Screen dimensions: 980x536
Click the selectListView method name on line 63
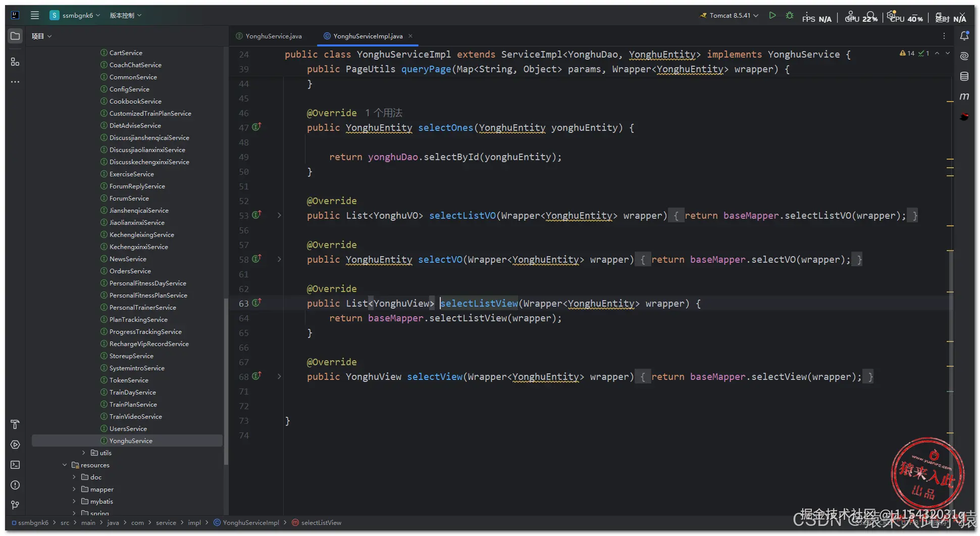pos(479,303)
